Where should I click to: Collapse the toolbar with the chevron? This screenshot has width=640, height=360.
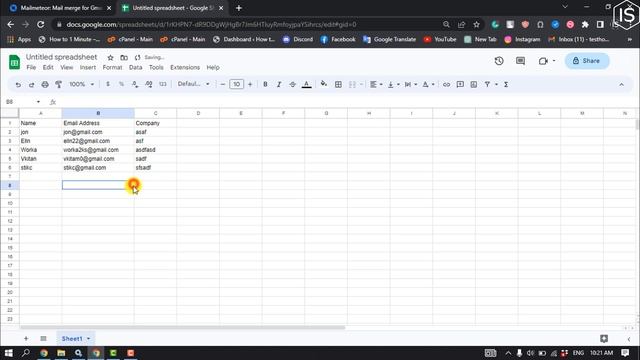[x=621, y=84]
